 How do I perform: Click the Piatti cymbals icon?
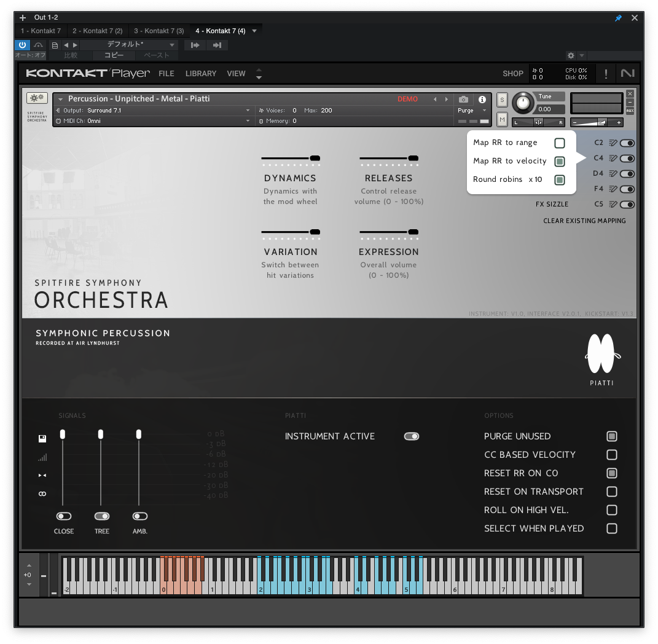point(602,353)
